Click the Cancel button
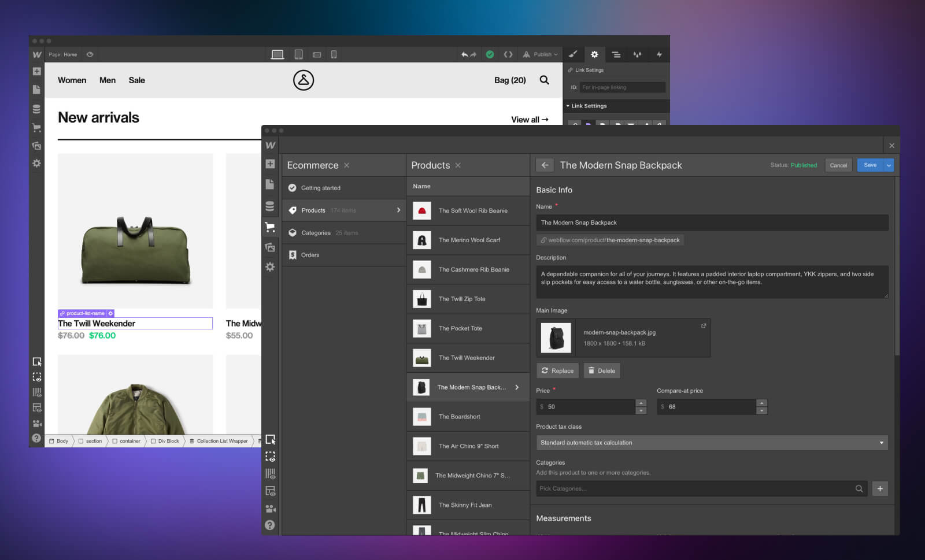 coord(838,165)
